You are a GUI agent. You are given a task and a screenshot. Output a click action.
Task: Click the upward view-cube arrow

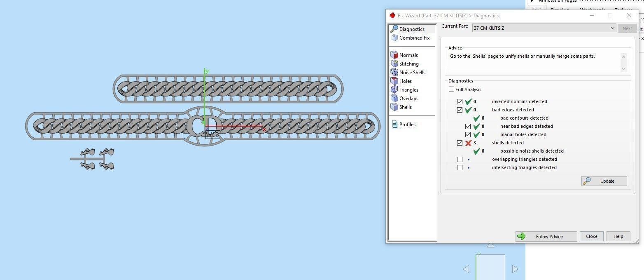click(x=490, y=245)
